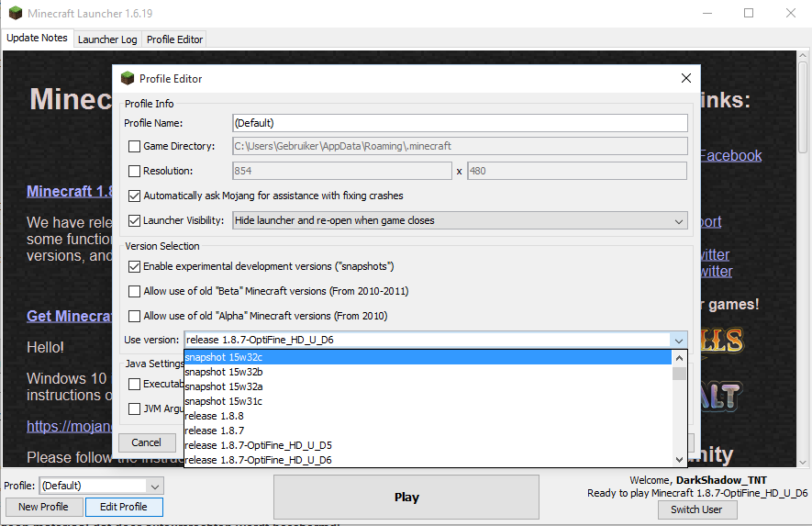The height and width of the screenshot is (526, 812).
Task: Open the Launcher Visibility dropdown
Action: tap(460, 220)
